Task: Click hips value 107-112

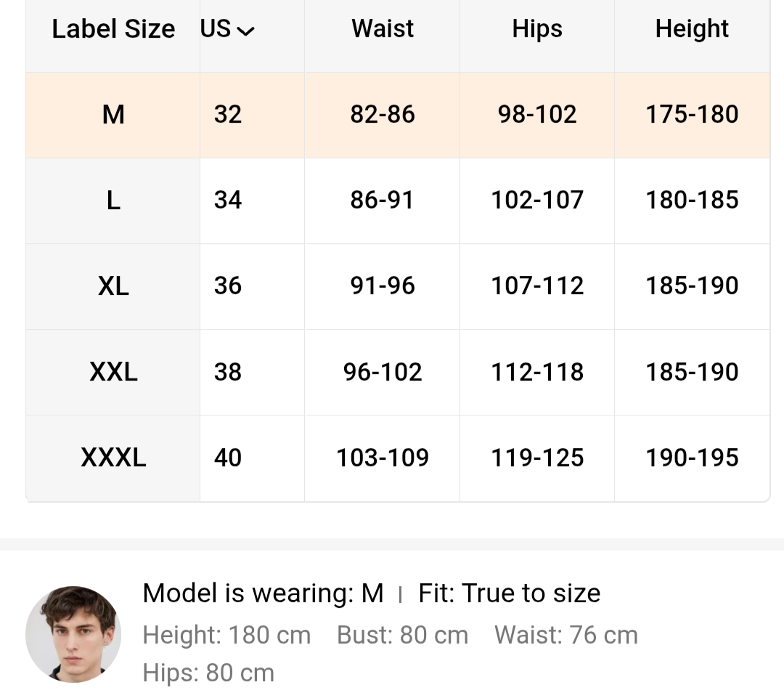Action: click(x=537, y=286)
